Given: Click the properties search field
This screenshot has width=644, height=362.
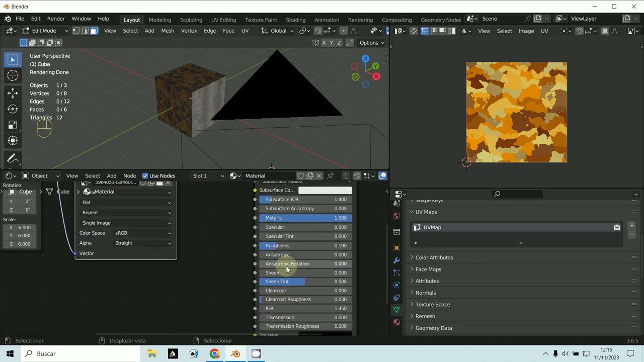Looking at the screenshot, I should (x=518, y=194).
